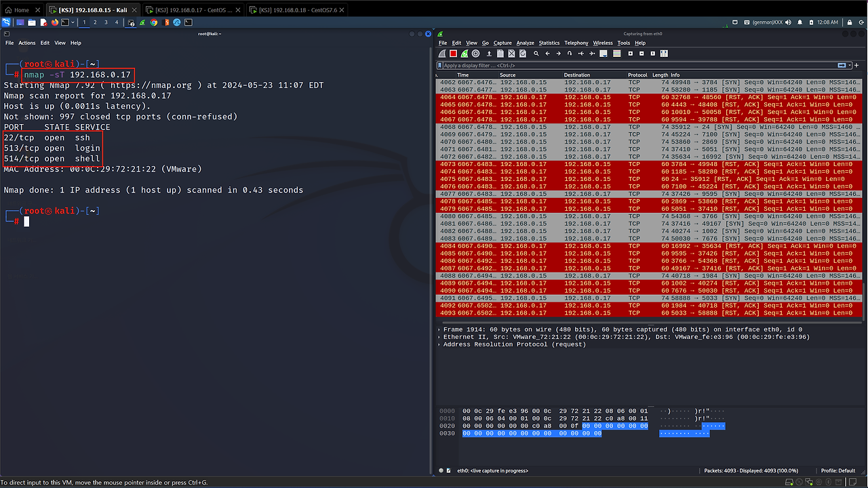Open Wireshark capture options gear
Image resolution: width=868 pixels, height=488 pixels.
tap(475, 54)
